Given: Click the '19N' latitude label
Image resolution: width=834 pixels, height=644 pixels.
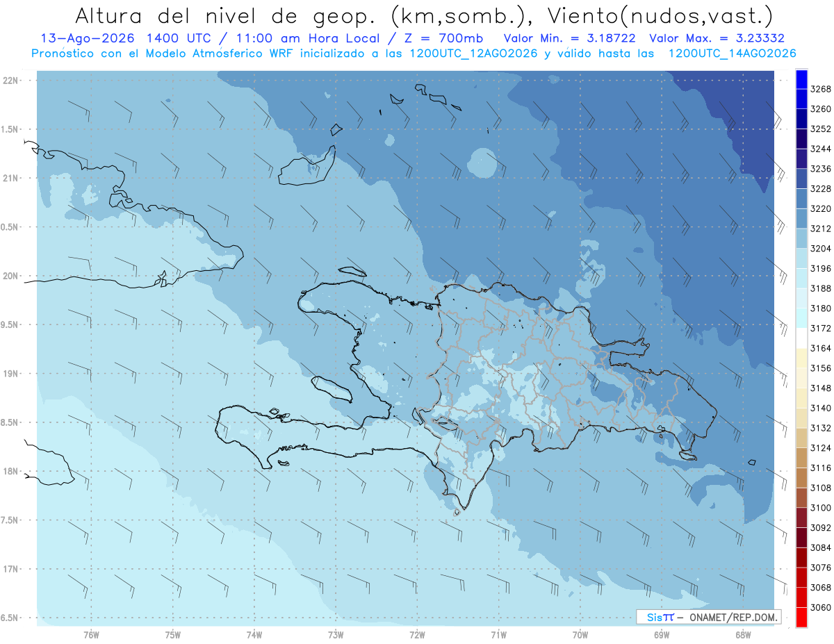Looking at the screenshot, I should (x=10, y=374).
